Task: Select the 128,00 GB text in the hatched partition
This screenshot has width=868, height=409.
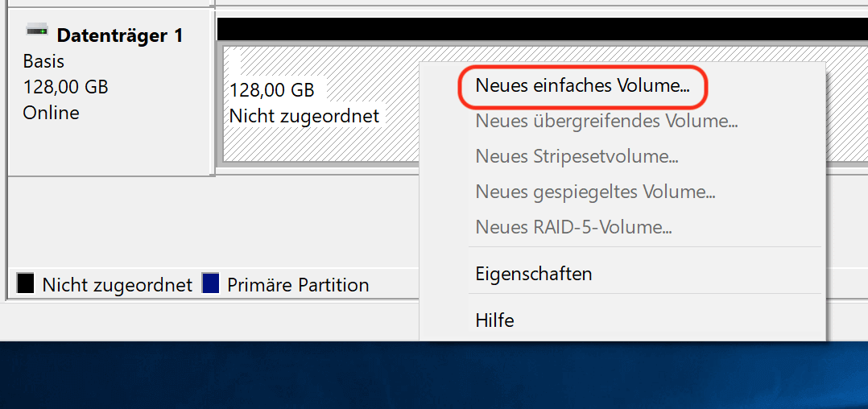Action: pos(272,89)
